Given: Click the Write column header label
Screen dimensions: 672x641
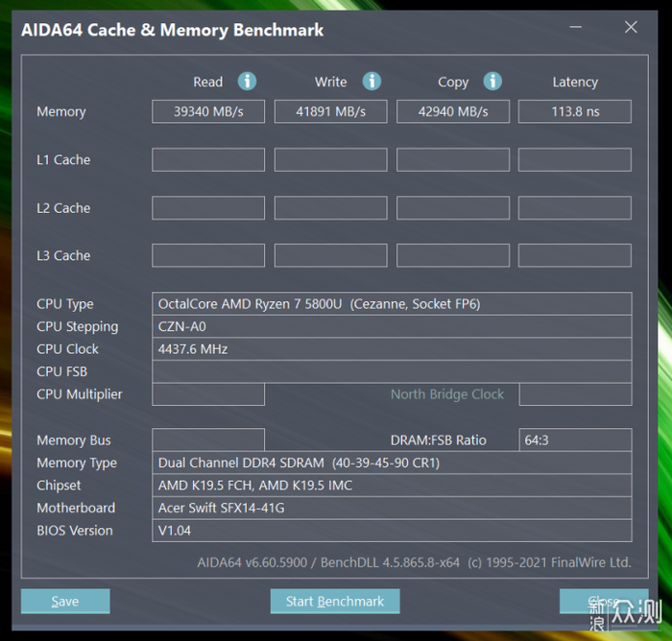Looking at the screenshot, I should click(x=330, y=82).
